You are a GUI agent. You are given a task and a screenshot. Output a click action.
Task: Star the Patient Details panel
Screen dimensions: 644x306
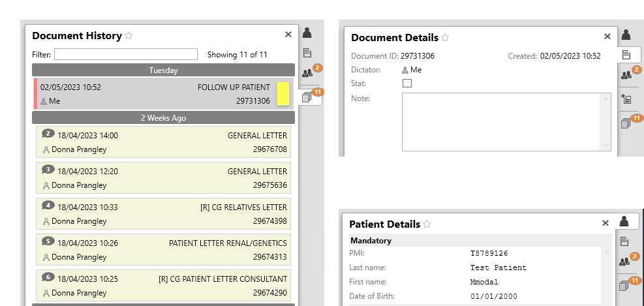[427, 224]
